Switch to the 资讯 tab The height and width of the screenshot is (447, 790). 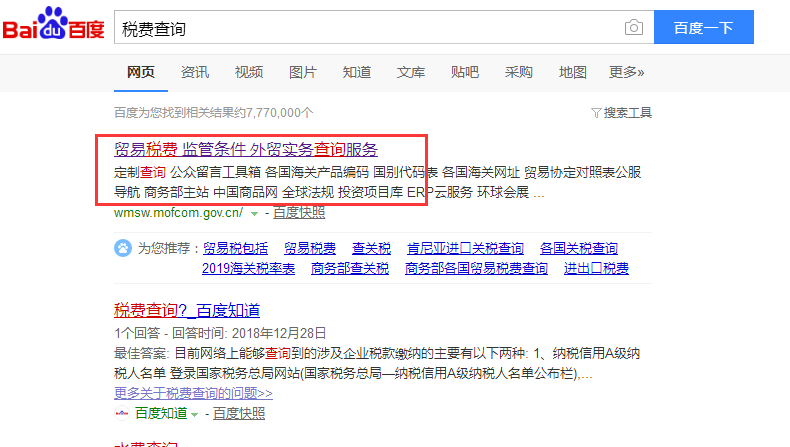194,72
